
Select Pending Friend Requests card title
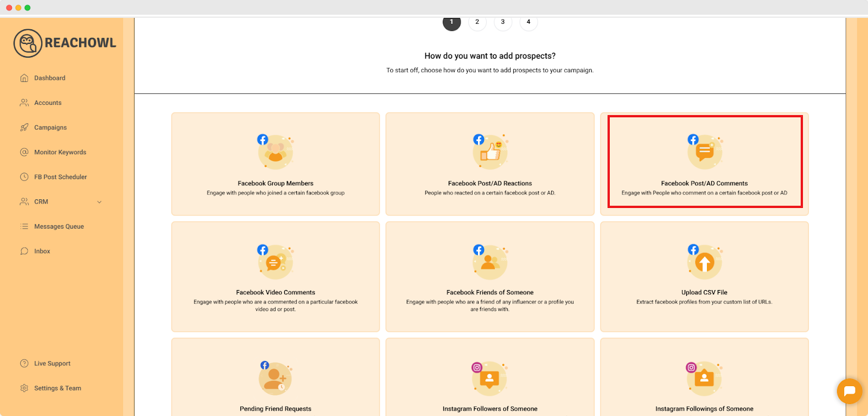[276, 409]
